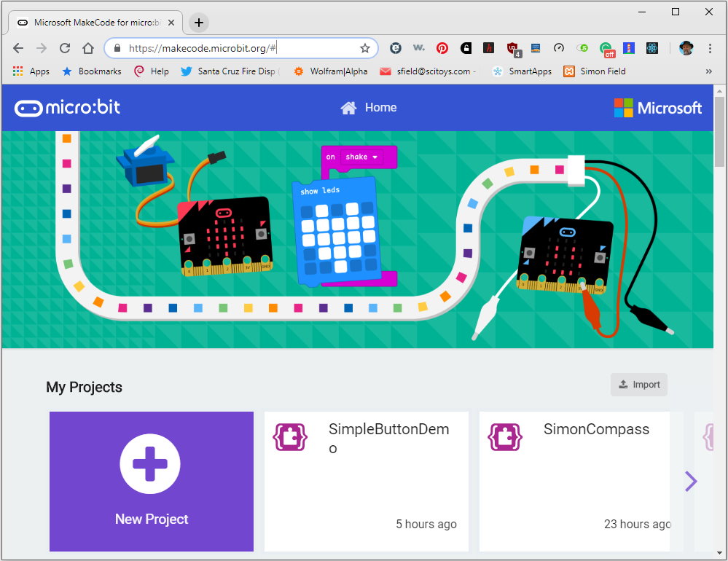Open the Apps grid shortcut

coord(31,71)
